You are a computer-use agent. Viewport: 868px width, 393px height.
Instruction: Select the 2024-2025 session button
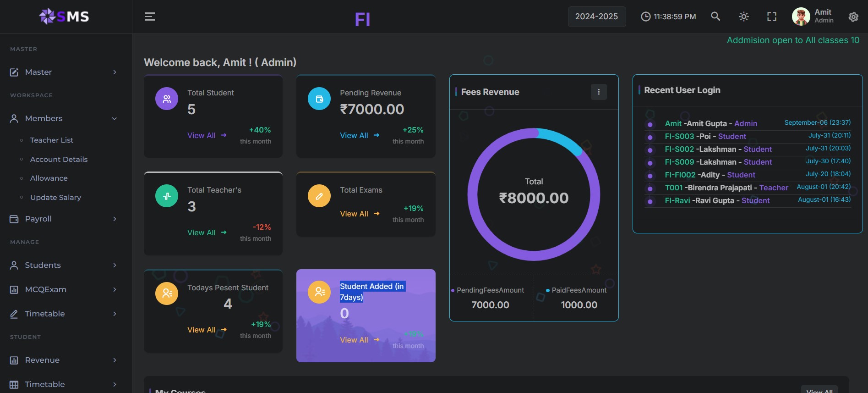[596, 17]
